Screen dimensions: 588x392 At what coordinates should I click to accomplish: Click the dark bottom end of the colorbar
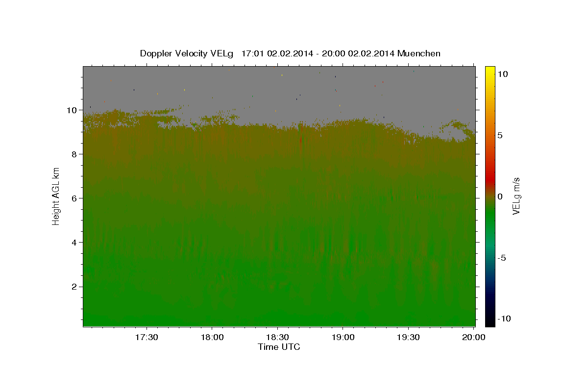coord(490,322)
